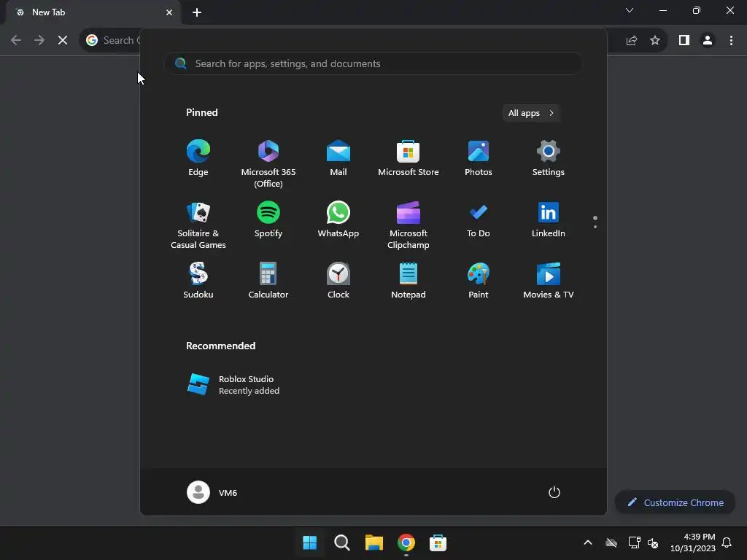This screenshot has height=560, width=747.
Task: Open Chrome tab search dropdown
Action: coord(630,10)
